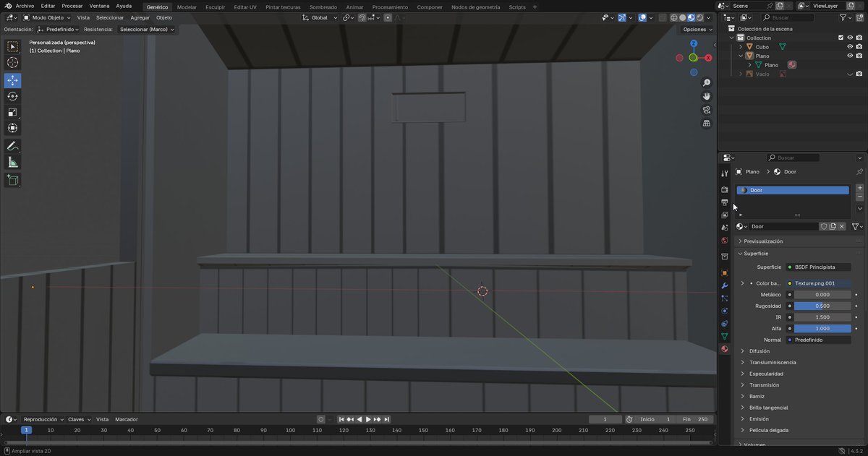868x456 pixels.
Task: Switch to rendered viewport shading
Action: tap(699, 17)
